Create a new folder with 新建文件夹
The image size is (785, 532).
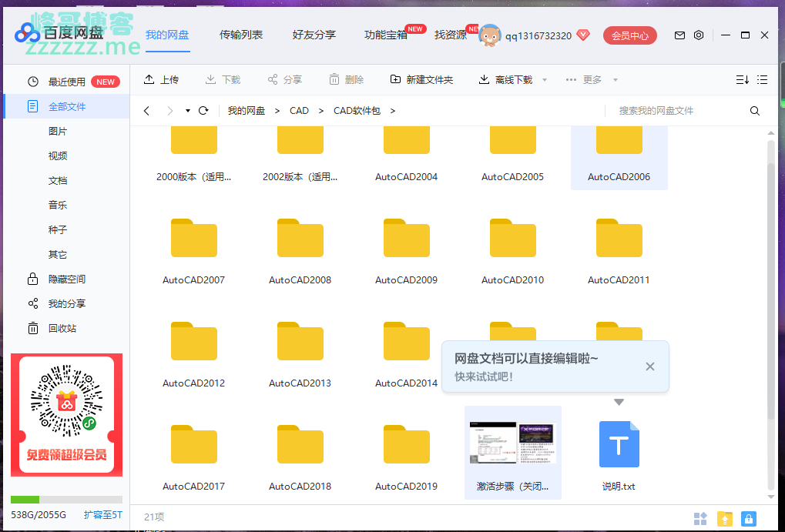(x=421, y=80)
